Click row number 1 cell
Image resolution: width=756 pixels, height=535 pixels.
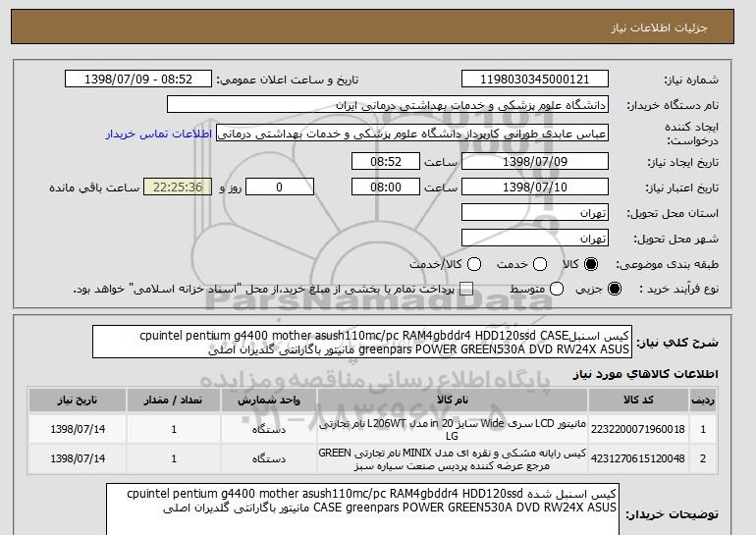click(x=703, y=429)
